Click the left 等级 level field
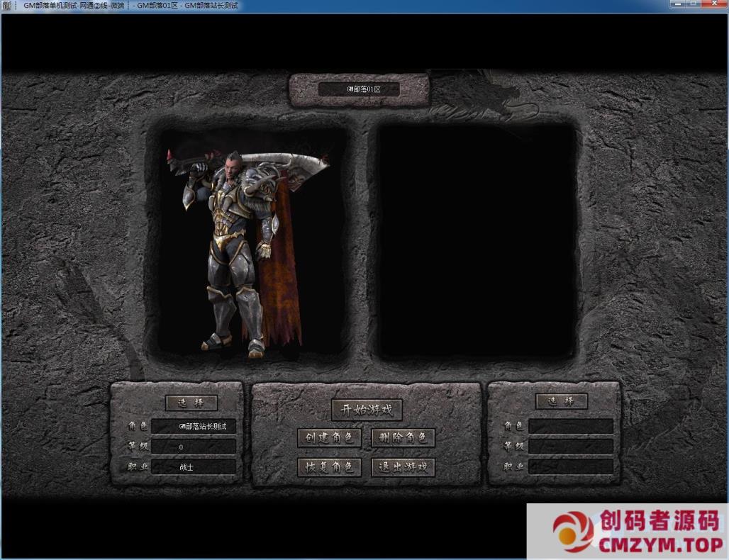 [x=193, y=447]
